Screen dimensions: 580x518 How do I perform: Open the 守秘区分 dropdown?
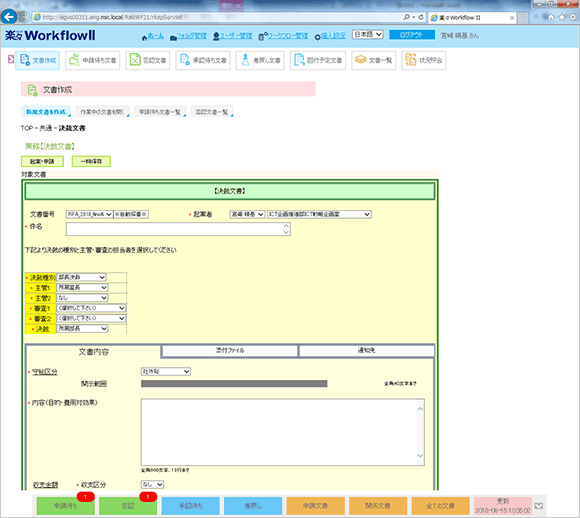point(166,371)
